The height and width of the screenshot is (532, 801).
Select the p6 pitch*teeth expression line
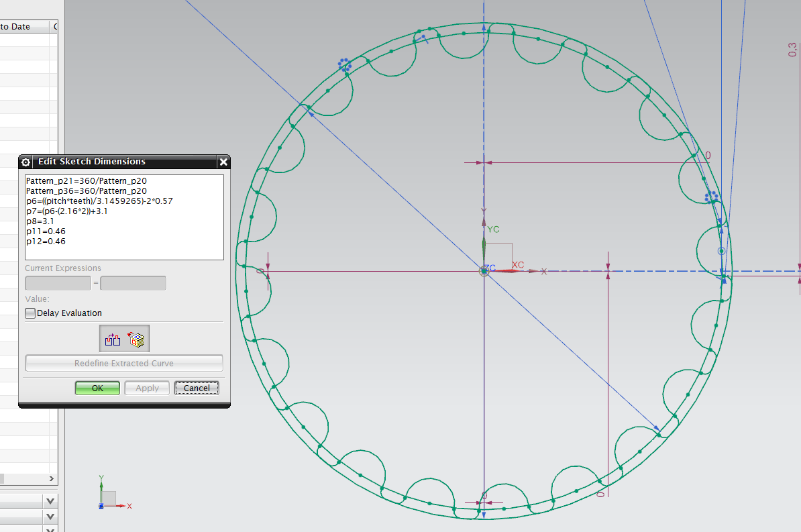point(99,201)
